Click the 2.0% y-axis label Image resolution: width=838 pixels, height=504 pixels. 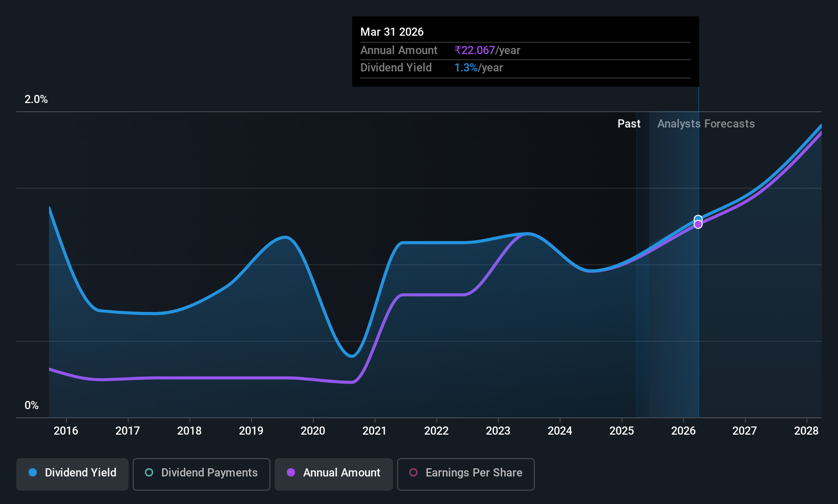36,99
